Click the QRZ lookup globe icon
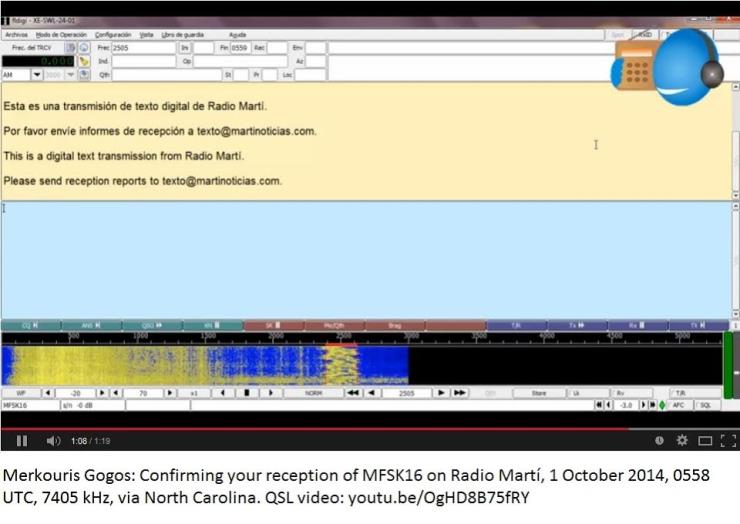 (x=84, y=48)
